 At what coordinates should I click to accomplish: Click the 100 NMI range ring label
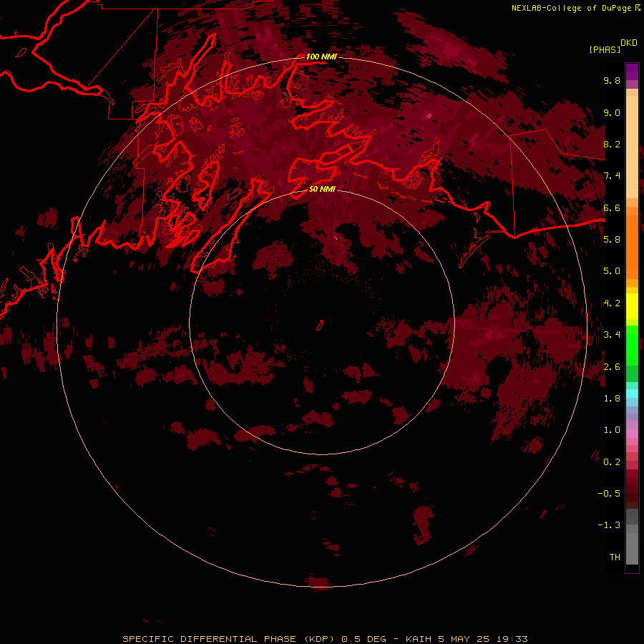coord(321,57)
